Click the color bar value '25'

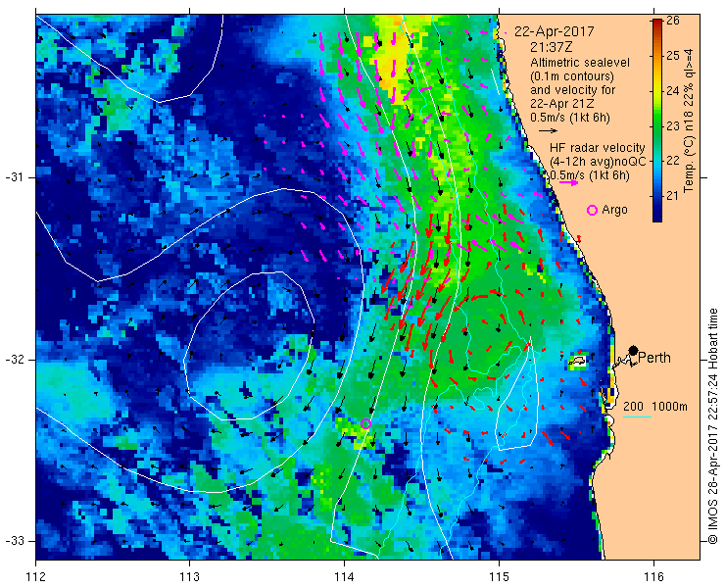point(673,56)
